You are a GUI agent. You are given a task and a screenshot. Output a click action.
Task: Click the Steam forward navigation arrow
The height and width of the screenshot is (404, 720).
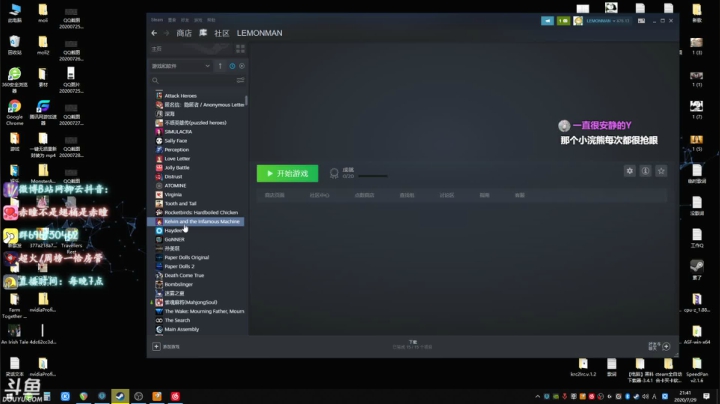167,33
